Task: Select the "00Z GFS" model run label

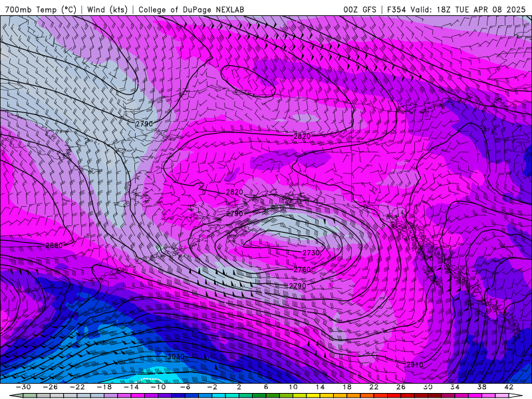Action: (x=360, y=9)
